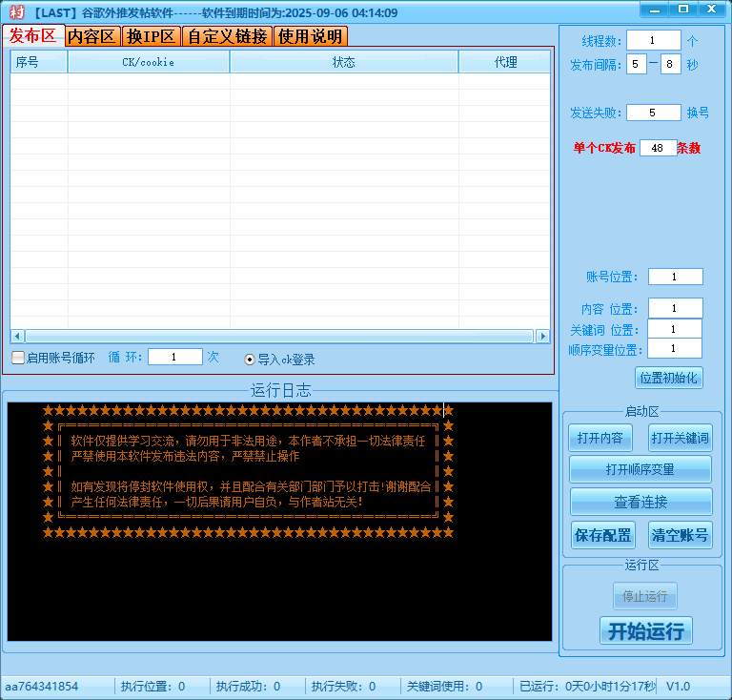Open the 内容区 tab
Image resolution: width=732 pixels, height=700 pixels.
[91, 36]
